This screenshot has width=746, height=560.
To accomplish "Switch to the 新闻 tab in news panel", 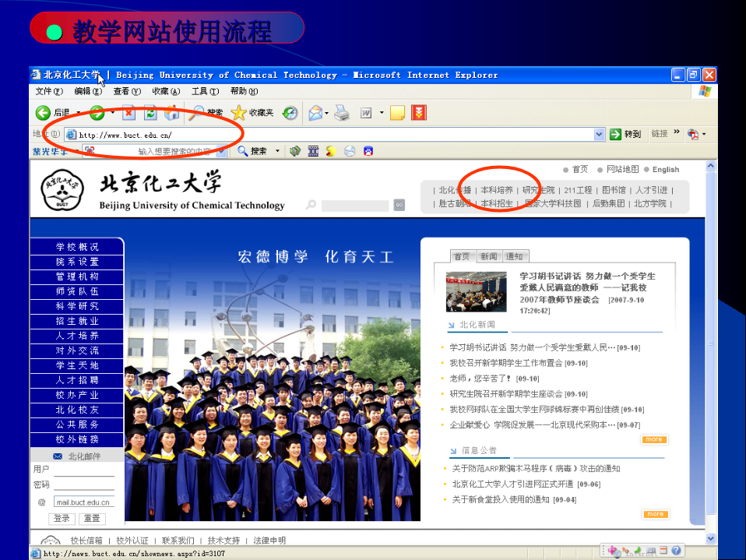I will [488, 256].
